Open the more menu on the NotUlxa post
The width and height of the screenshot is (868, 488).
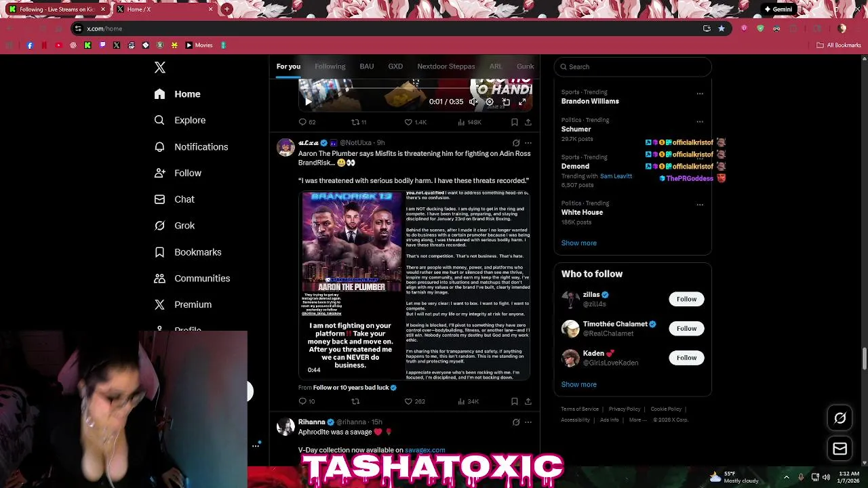pos(528,143)
